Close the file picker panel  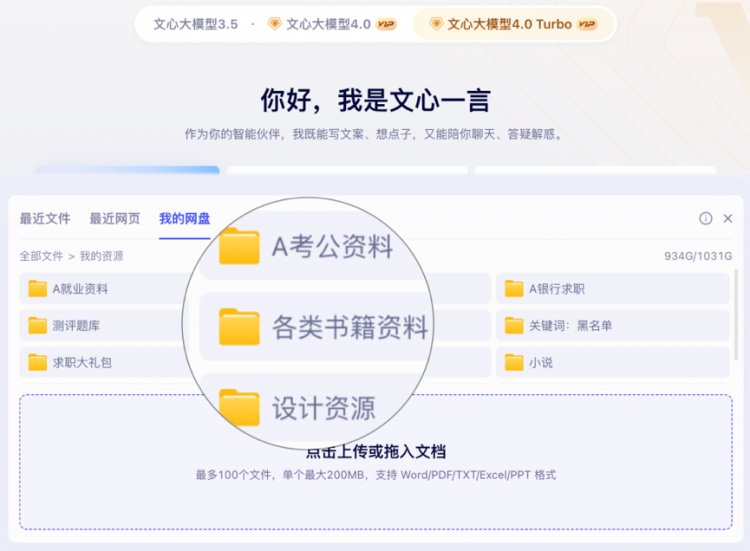tap(728, 219)
